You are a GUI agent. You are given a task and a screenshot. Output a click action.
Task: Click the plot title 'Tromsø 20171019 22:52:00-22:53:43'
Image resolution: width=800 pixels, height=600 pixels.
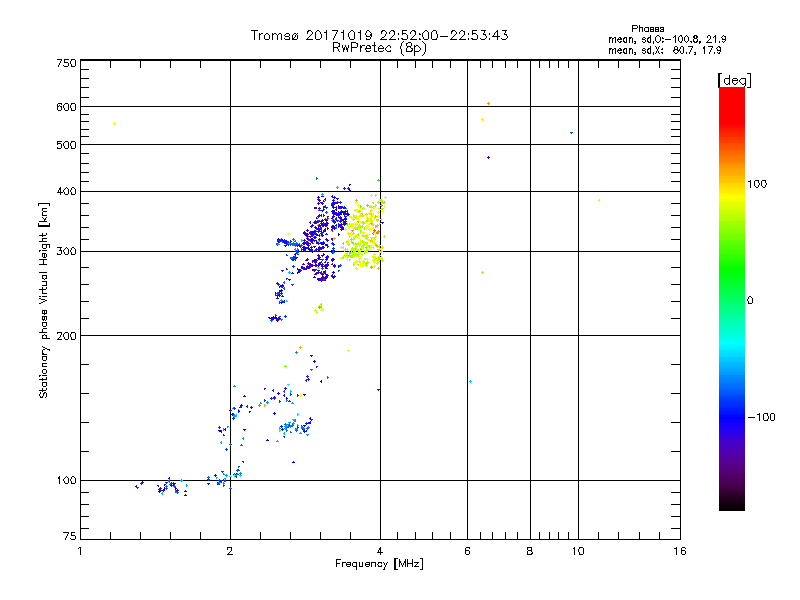pyautogui.click(x=379, y=35)
